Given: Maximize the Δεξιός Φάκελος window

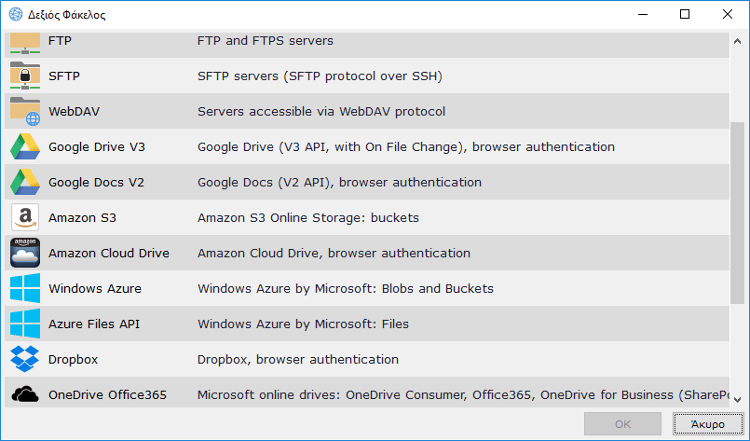Looking at the screenshot, I should [684, 14].
